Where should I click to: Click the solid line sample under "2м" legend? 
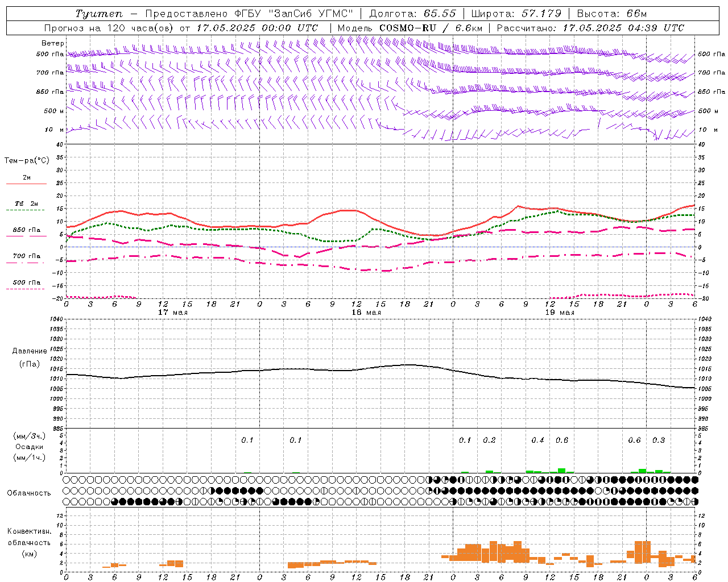pos(26,184)
